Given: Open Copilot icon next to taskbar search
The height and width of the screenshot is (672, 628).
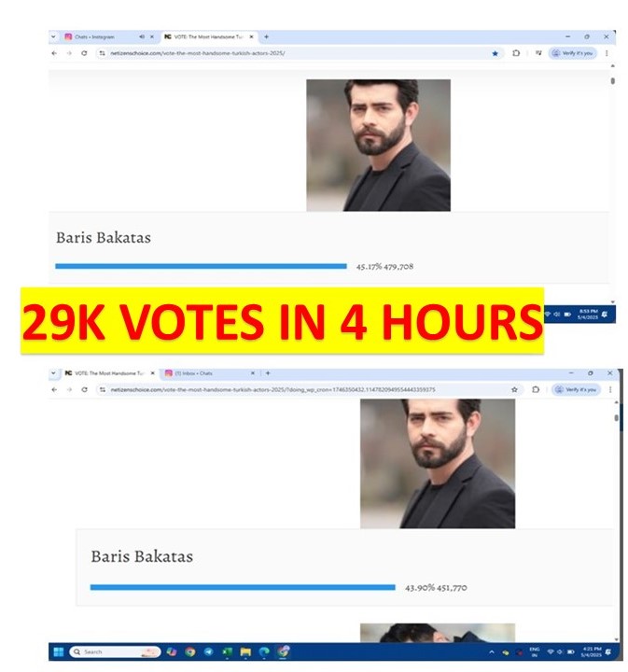Looking at the screenshot, I should [172, 651].
